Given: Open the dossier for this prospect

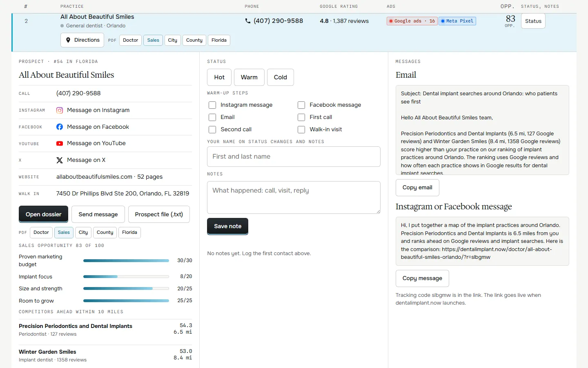Looking at the screenshot, I should [44, 214].
